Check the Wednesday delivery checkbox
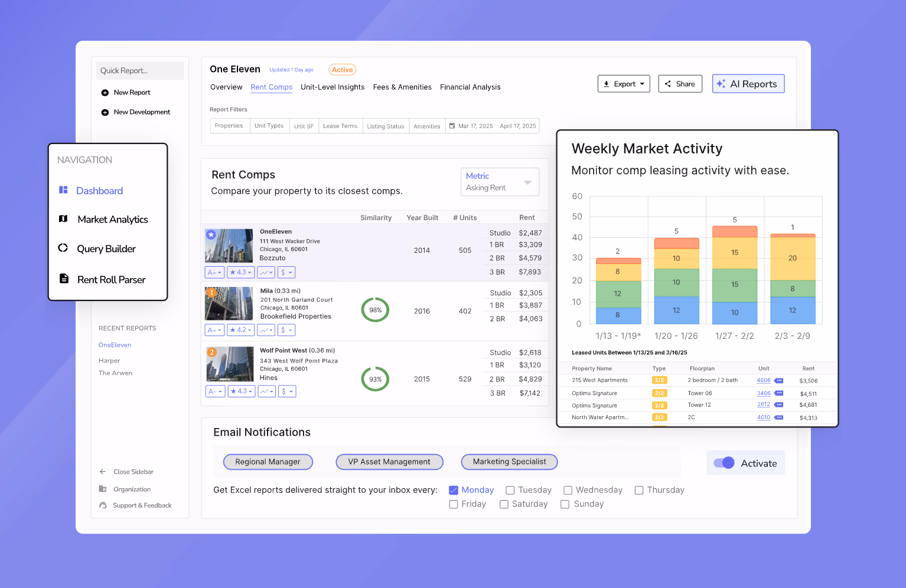906x588 pixels. pyautogui.click(x=568, y=490)
